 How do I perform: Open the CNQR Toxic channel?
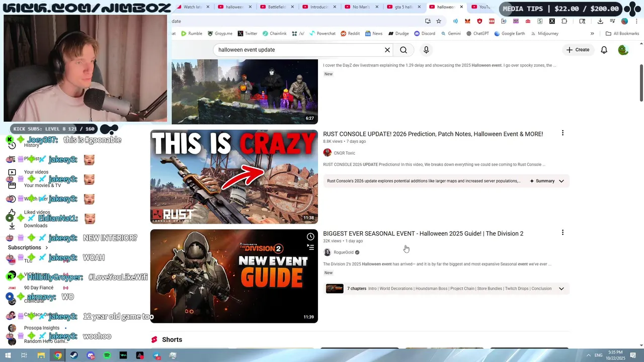point(344,153)
